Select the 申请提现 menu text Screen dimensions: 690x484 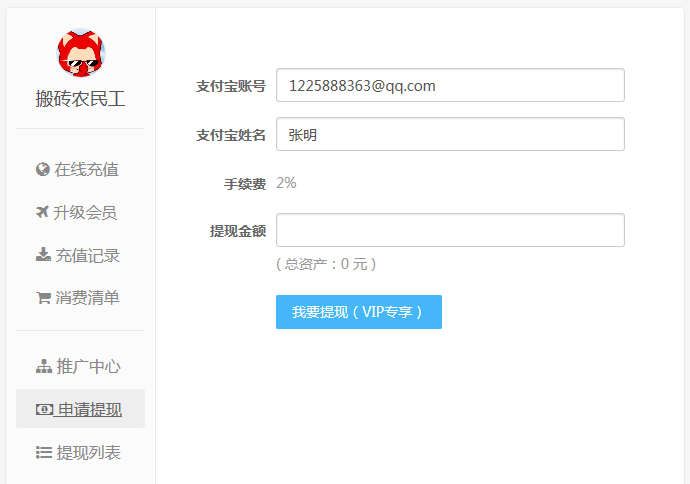(x=89, y=409)
